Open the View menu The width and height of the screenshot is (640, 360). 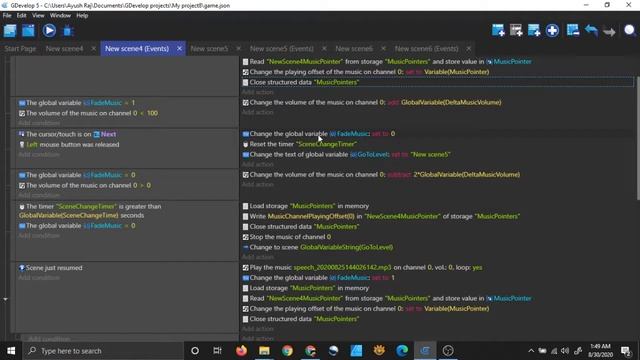pyautogui.click(x=38, y=16)
